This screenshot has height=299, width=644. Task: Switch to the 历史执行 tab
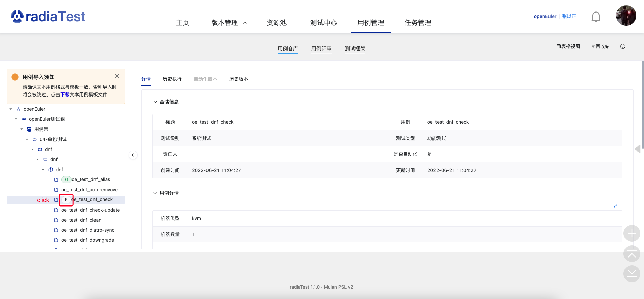click(172, 79)
